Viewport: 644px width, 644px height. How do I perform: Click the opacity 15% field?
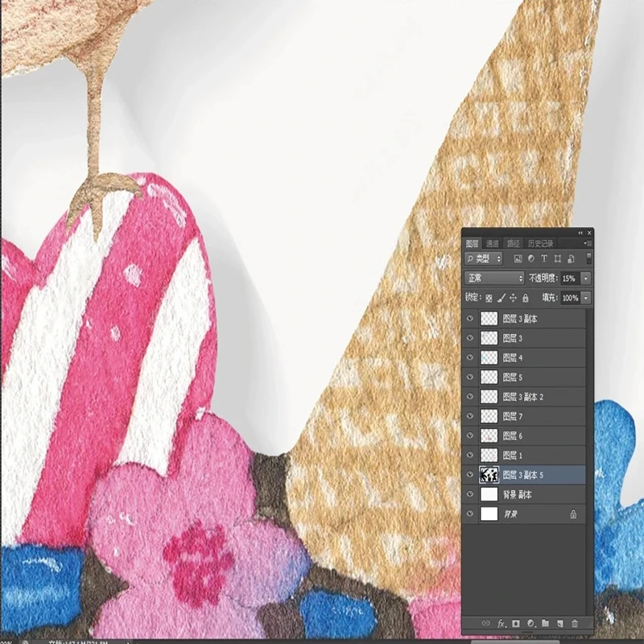click(571, 279)
